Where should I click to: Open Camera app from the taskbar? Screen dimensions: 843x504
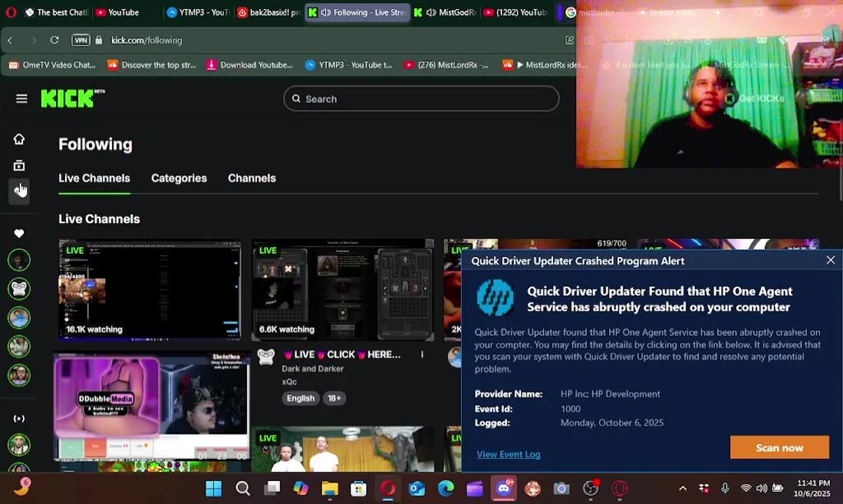pos(562,489)
